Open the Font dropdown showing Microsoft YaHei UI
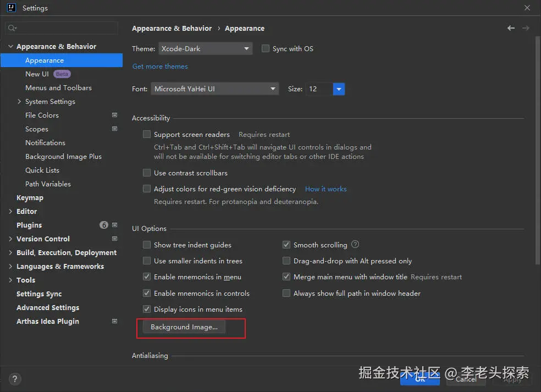The width and height of the screenshot is (541, 392). (x=214, y=89)
